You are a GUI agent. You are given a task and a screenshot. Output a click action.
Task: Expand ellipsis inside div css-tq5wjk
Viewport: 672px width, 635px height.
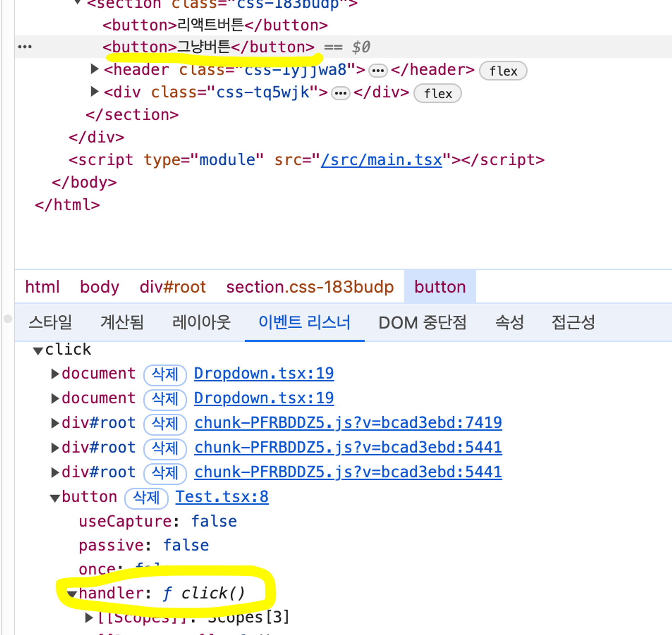340,93
